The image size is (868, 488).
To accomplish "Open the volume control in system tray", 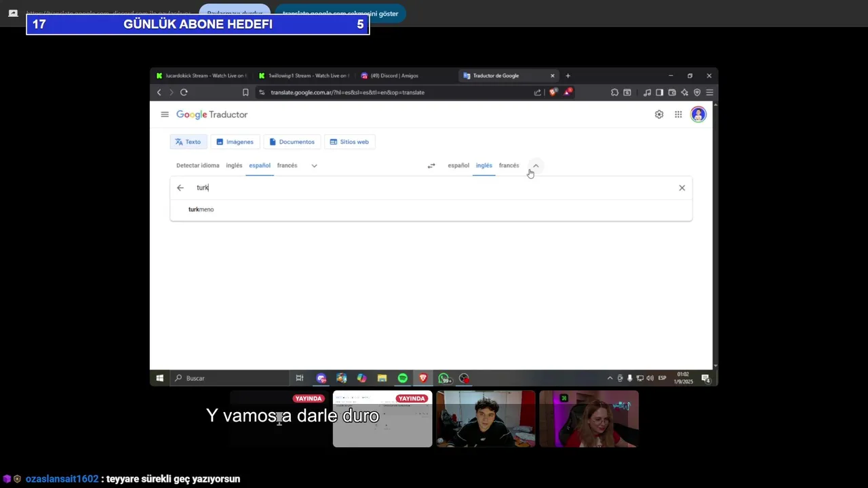I will click(650, 378).
